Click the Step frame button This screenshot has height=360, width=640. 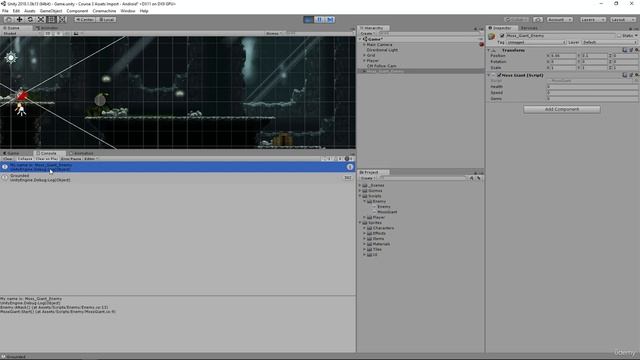pos(330,19)
